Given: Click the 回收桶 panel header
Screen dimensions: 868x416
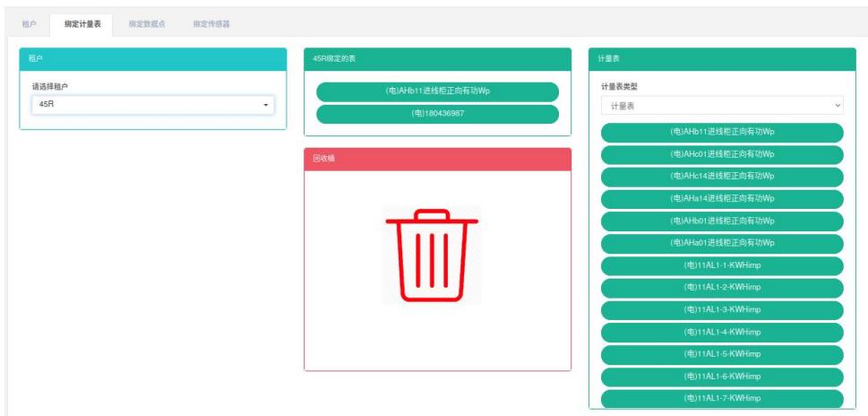Looking at the screenshot, I should pyautogui.click(x=437, y=159).
